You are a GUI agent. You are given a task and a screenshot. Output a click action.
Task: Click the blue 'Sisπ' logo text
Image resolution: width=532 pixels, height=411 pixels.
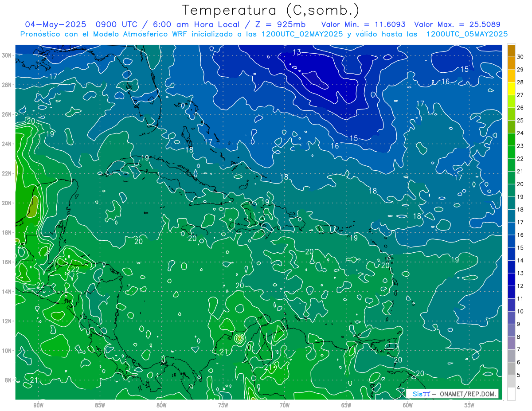pos(421,394)
